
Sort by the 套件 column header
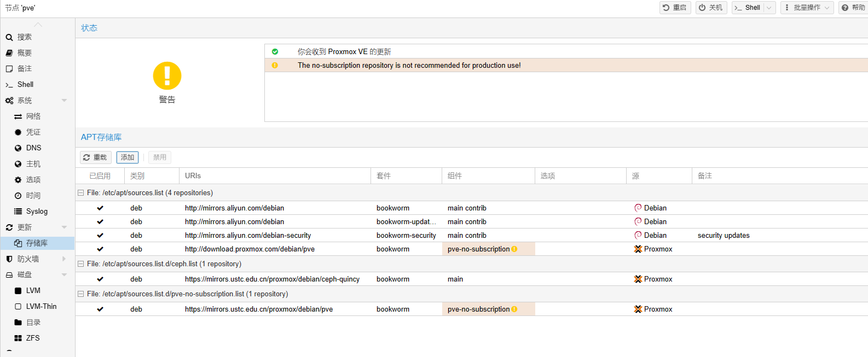pyautogui.click(x=407, y=176)
